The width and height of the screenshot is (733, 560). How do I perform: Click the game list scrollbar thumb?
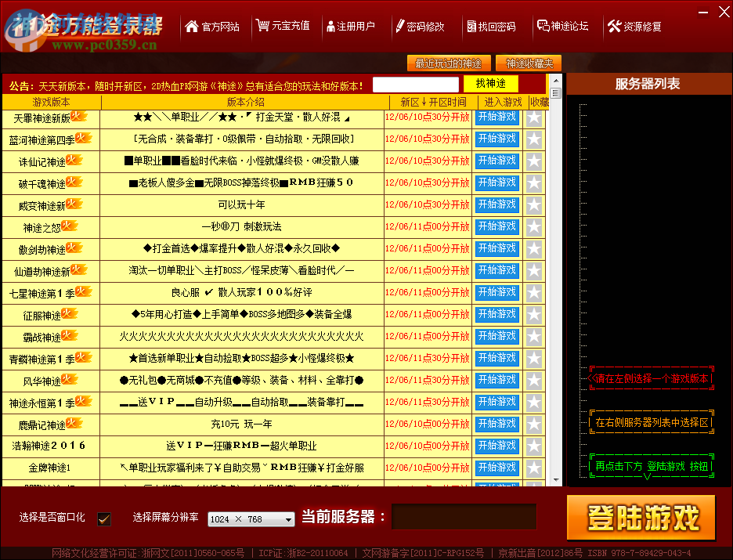(555, 93)
